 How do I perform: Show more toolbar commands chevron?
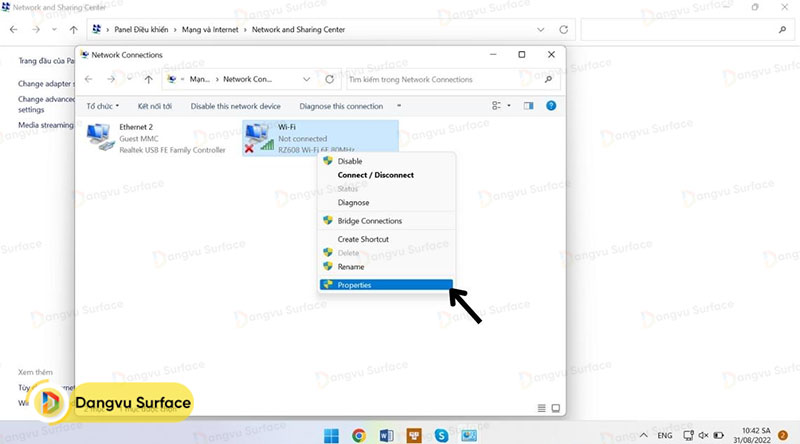[399, 106]
